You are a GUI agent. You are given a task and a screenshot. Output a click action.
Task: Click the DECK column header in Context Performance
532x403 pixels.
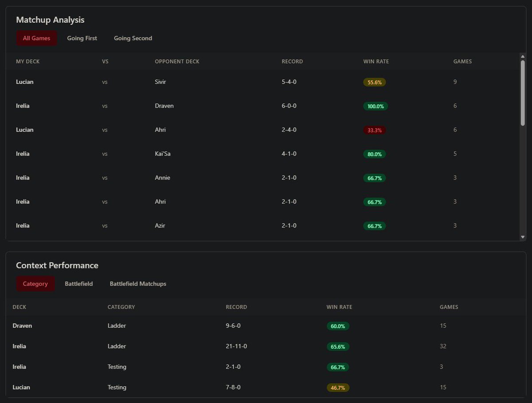20,307
